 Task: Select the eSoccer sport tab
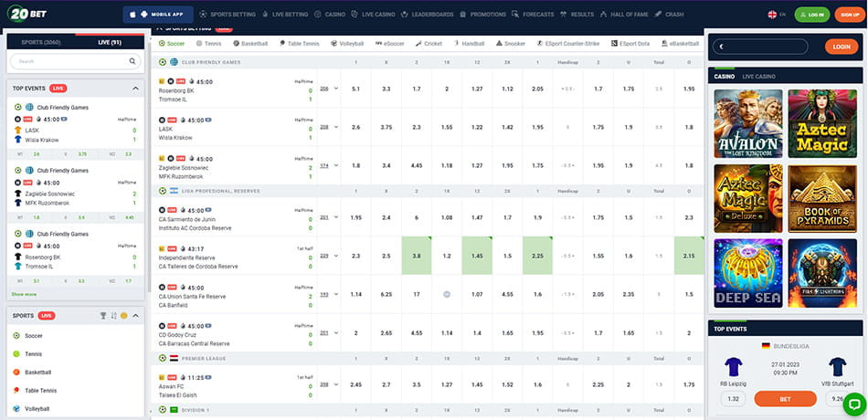pyautogui.click(x=390, y=43)
